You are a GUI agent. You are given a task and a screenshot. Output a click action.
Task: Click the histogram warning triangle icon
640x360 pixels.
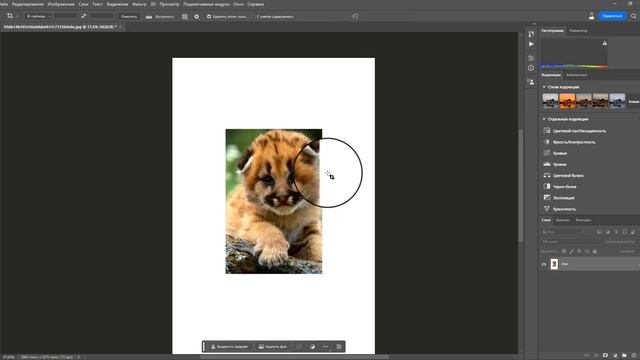tap(604, 43)
